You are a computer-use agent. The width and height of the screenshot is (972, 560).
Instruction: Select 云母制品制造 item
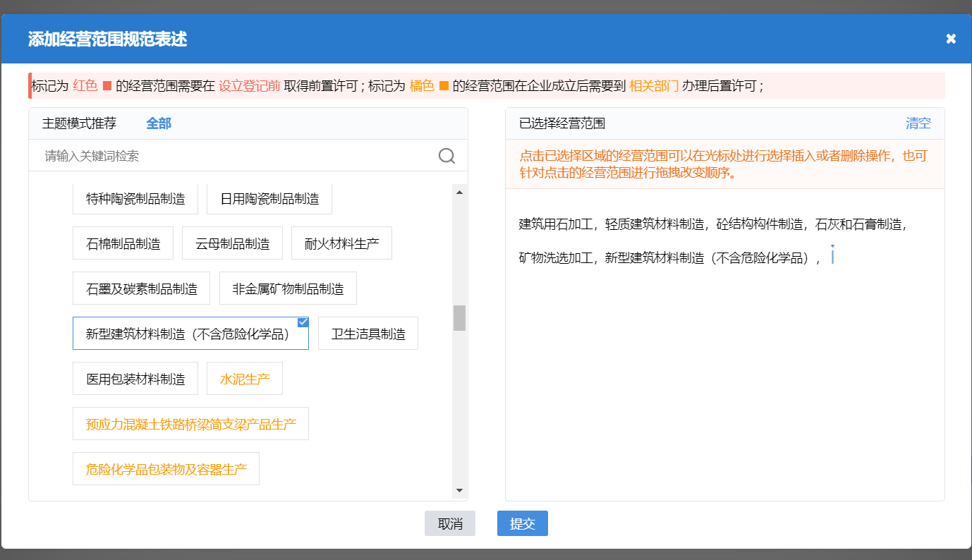(x=232, y=243)
